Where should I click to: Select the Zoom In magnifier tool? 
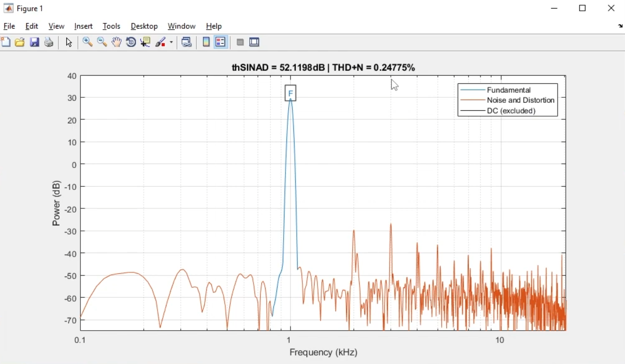tap(87, 42)
